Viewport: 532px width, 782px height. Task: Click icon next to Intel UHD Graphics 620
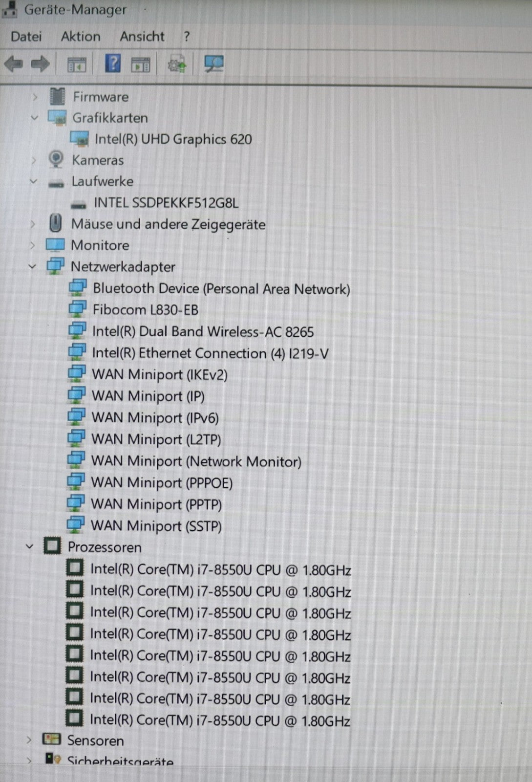click(x=79, y=139)
